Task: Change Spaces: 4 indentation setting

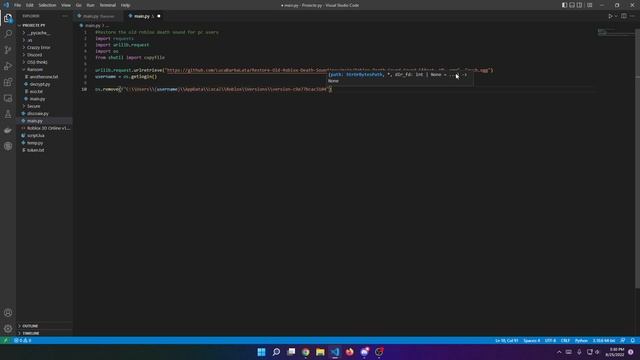Action: click(x=531, y=340)
